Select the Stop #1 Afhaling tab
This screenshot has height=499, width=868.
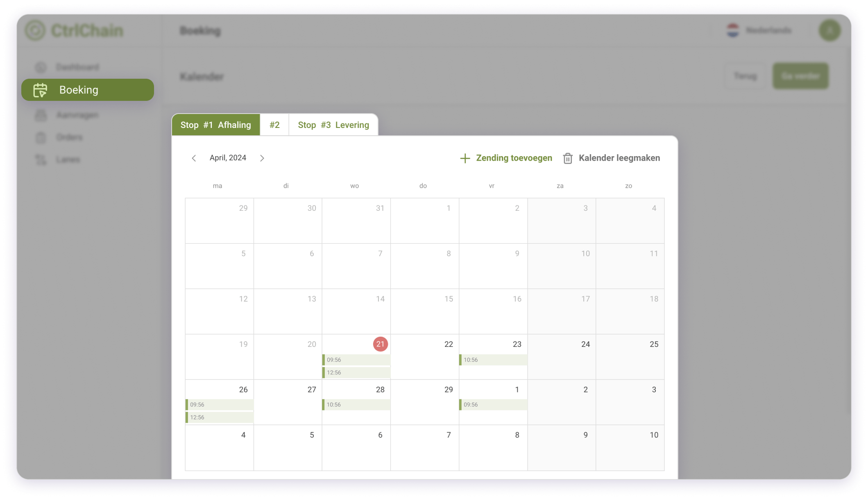tap(216, 125)
